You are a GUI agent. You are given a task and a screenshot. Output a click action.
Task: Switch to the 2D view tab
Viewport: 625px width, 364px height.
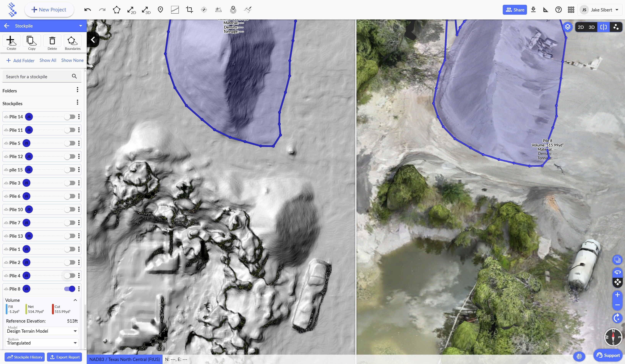point(581,27)
